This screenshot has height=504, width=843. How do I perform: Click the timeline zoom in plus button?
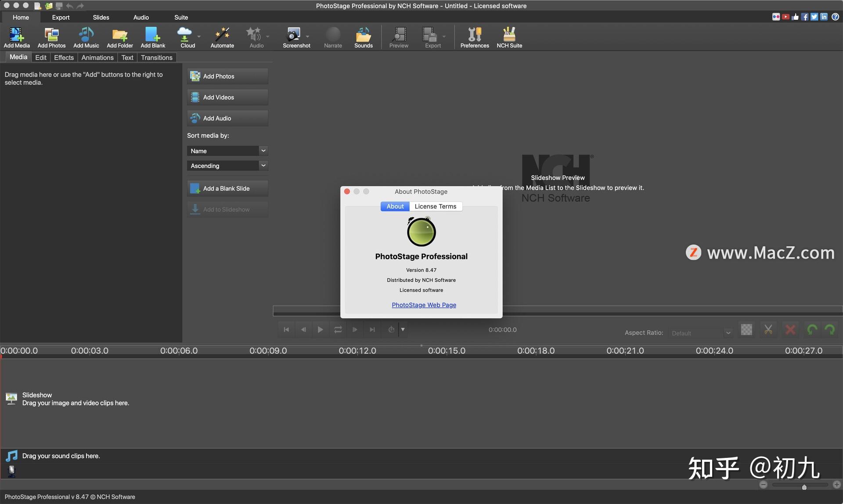click(837, 485)
